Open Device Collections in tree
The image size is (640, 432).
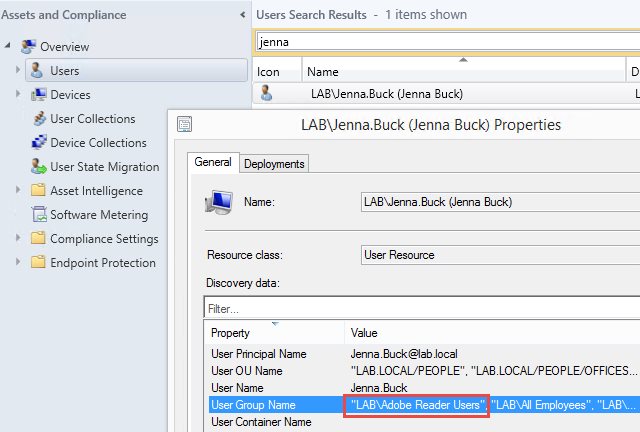(98, 143)
